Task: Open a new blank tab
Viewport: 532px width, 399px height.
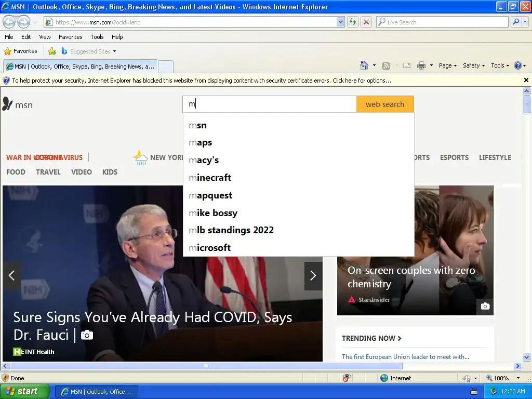Action: tap(166, 66)
